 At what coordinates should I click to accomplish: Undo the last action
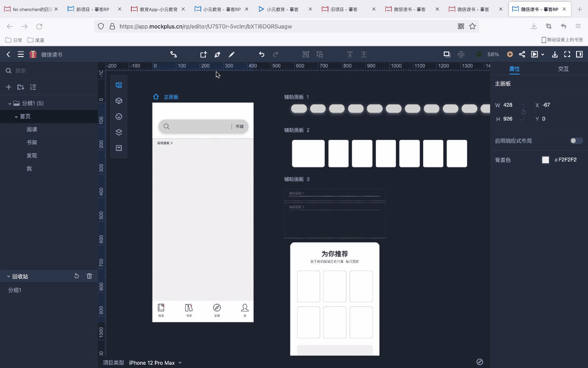point(261,54)
